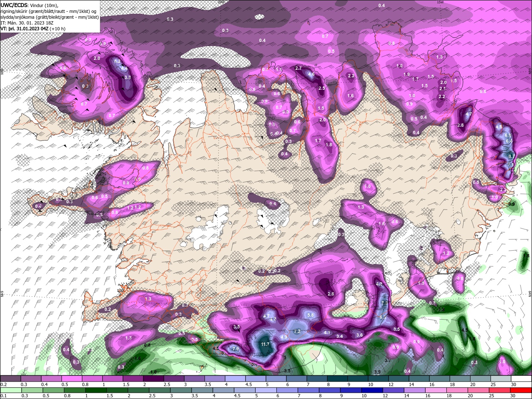Click the 'VT: þri. 31.01.2023 04Z' valid time line
Image resolution: width=532 pixels, height=399 pixels.
coord(33,29)
